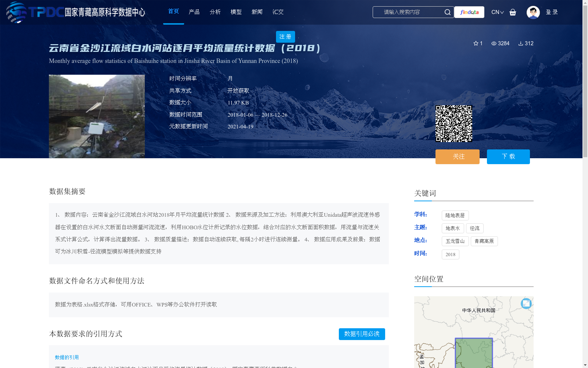Select the 径流 keyword tag
The width and height of the screenshot is (588, 368).
coord(475,228)
